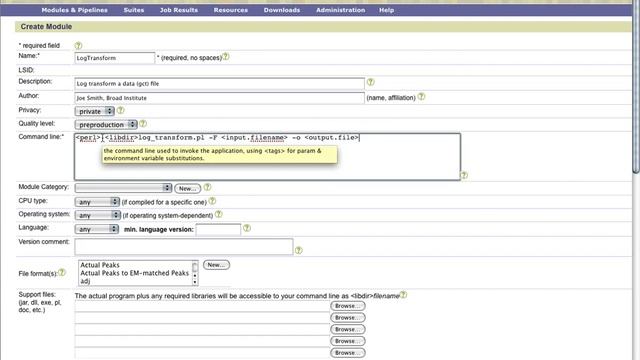Click the file formats list scrollbar
Screen dimensions: 640x360
(x=195, y=273)
